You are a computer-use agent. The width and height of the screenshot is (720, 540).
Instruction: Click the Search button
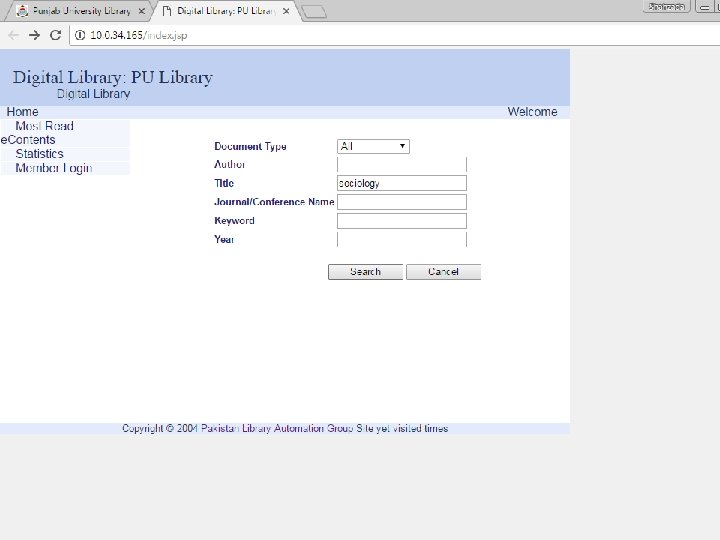(x=366, y=272)
